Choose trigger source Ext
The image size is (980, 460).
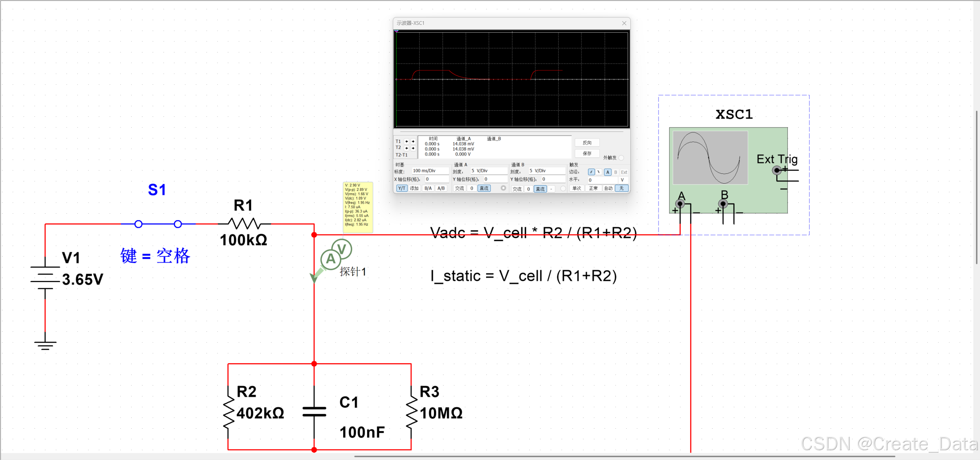click(x=624, y=172)
